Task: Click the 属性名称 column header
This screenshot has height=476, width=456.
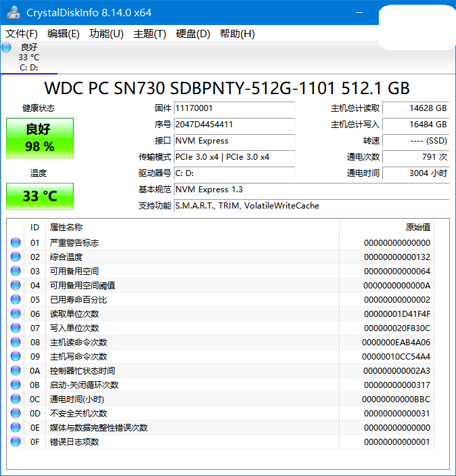Action: click(192, 227)
